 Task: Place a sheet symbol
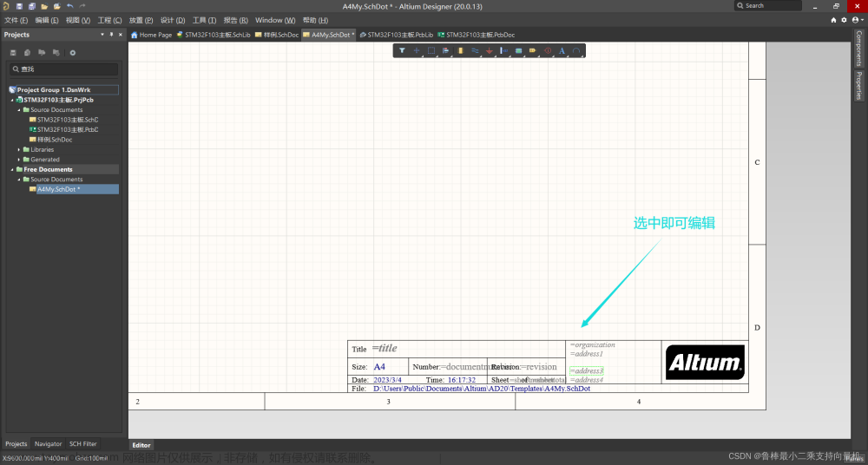(519, 50)
